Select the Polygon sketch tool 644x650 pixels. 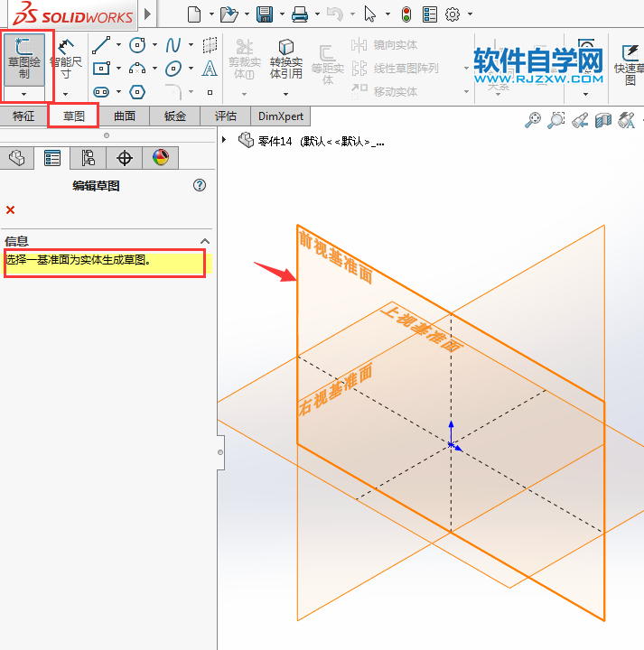tap(137, 92)
